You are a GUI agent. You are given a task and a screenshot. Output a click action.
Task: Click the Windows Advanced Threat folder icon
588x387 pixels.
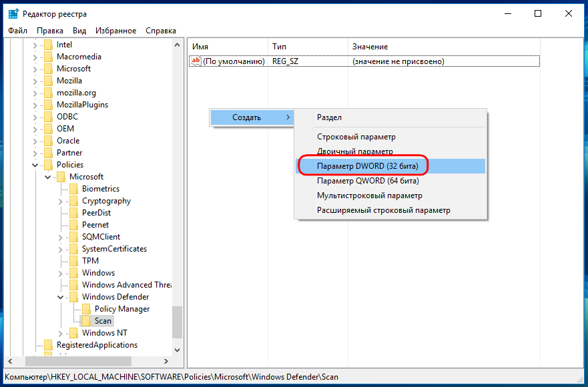[74, 285]
